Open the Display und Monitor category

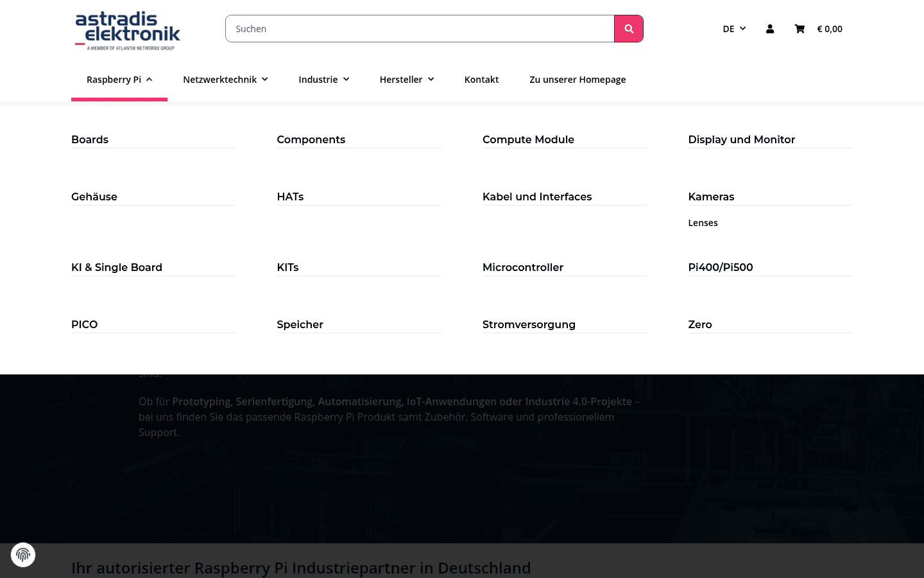click(x=741, y=139)
